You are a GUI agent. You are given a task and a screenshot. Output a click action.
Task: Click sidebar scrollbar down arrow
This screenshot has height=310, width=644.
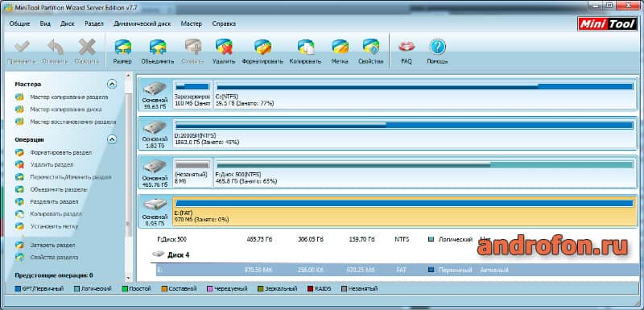(129, 278)
